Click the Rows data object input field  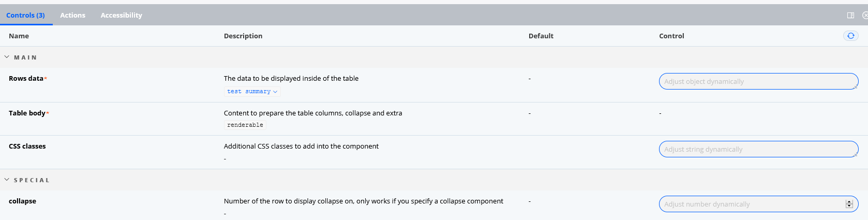tap(758, 81)
